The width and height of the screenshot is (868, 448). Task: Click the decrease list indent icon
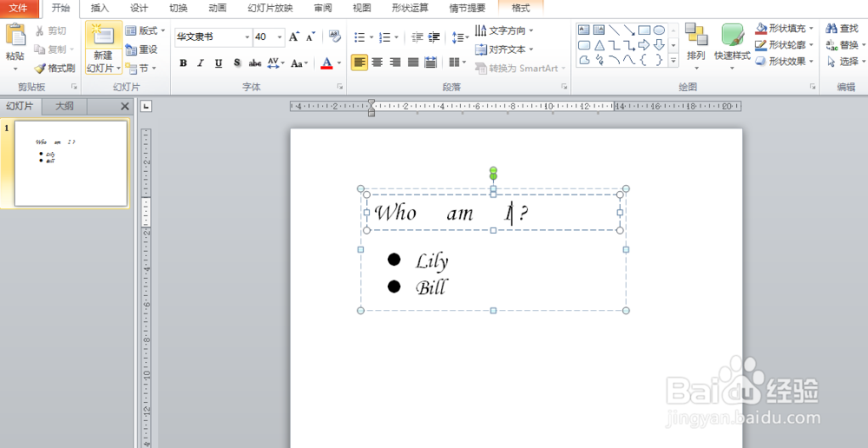(x=418, y=37)
